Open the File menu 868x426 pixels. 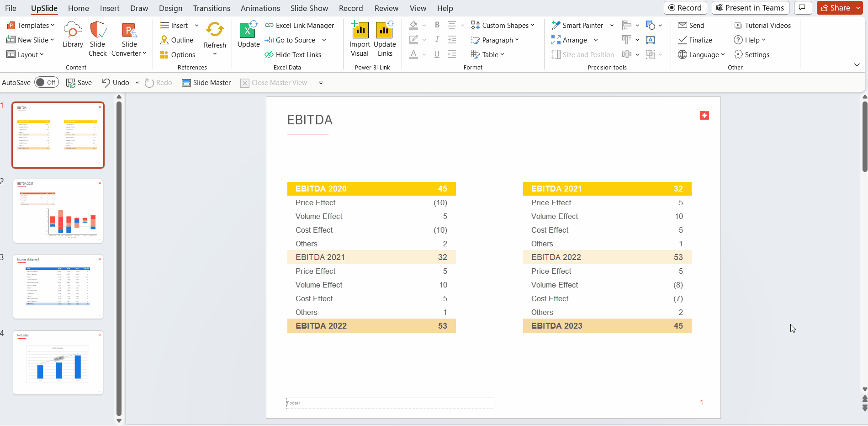pos(11,8)
